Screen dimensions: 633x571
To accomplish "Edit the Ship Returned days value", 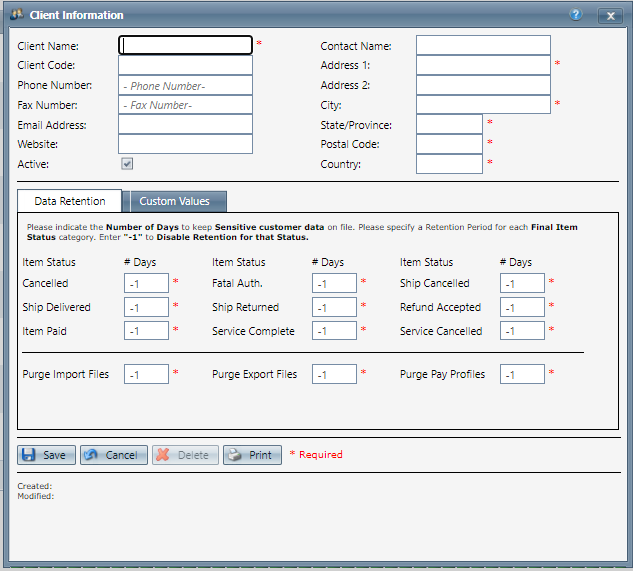I will tap(334, 307).
